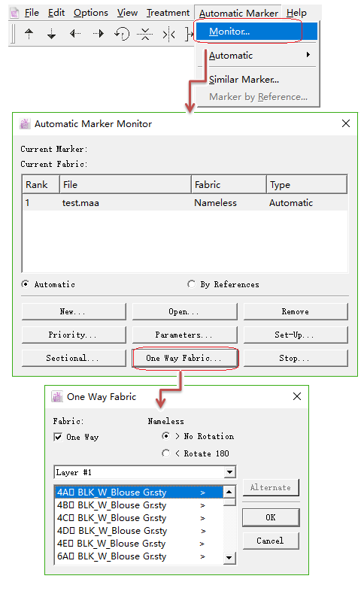Click the move right arrow toolbar icon
The width and height of the screenshot is (364, 597).
pyautogui.click(x=99, y=34)
